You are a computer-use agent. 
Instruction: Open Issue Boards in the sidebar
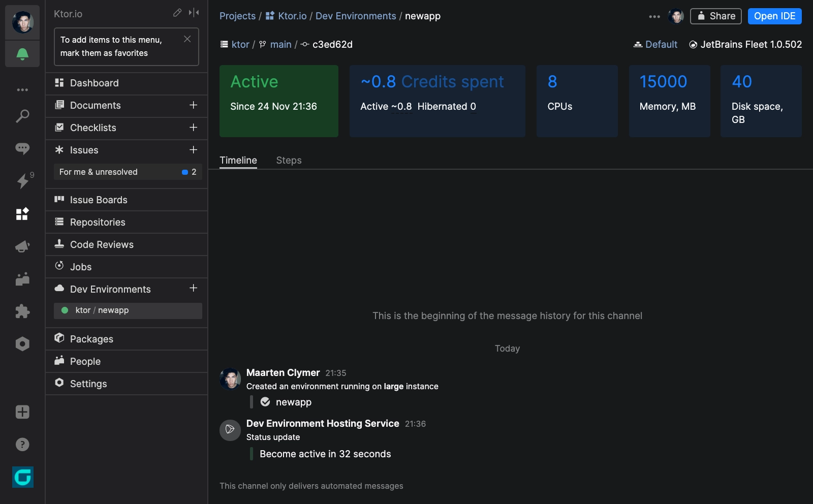pos(127,200)
